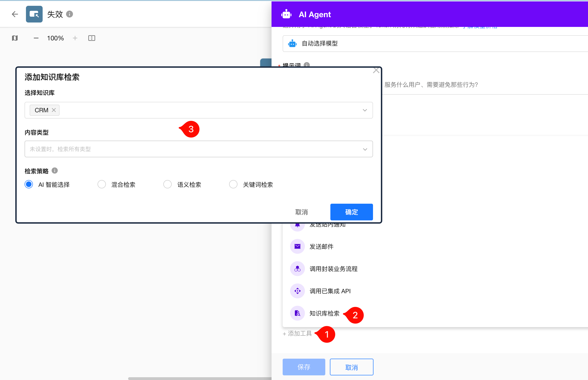
Task: Click the 发送邮件 envelope icon
Action: tap(297, 246)
